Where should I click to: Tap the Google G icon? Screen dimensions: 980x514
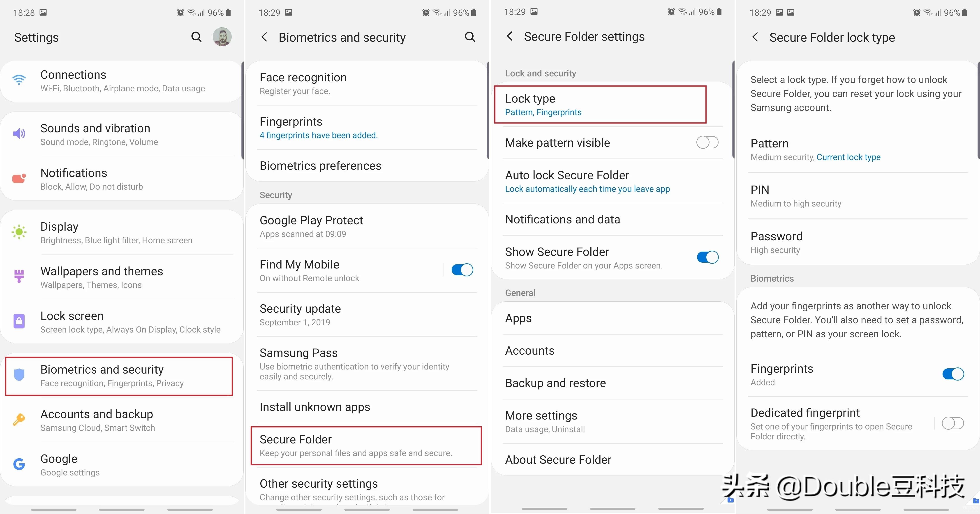tap(19, 464)
